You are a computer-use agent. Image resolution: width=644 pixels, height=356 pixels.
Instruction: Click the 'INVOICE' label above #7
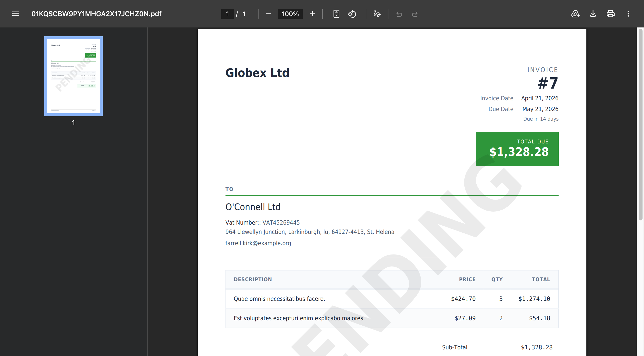(x=543, y=70)
